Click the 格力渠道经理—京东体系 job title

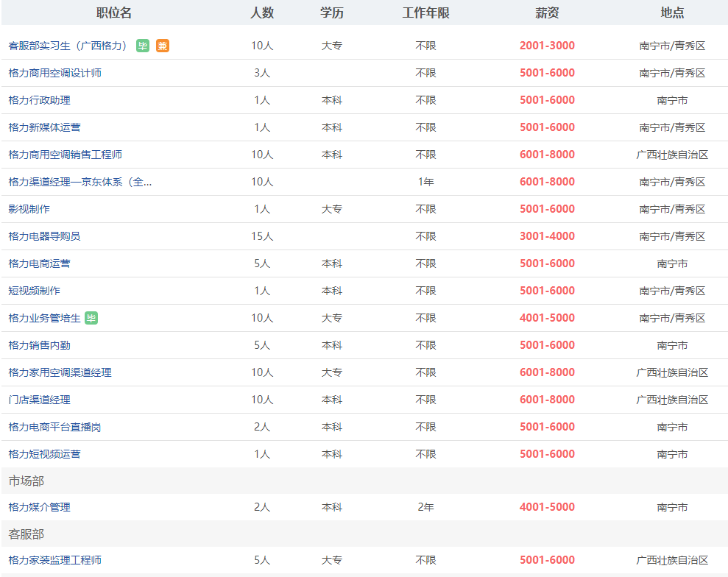click(x=80, y=182)
